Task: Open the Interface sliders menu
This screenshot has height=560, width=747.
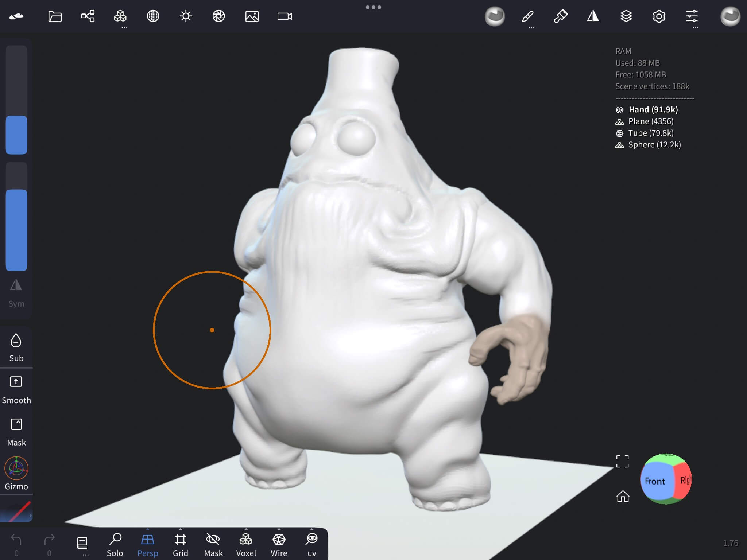Action: [x=692, y=16]
